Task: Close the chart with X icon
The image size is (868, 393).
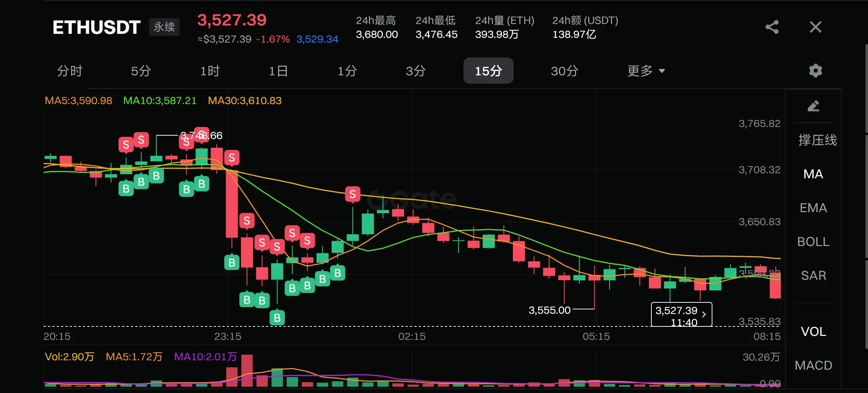Action: 815,27
